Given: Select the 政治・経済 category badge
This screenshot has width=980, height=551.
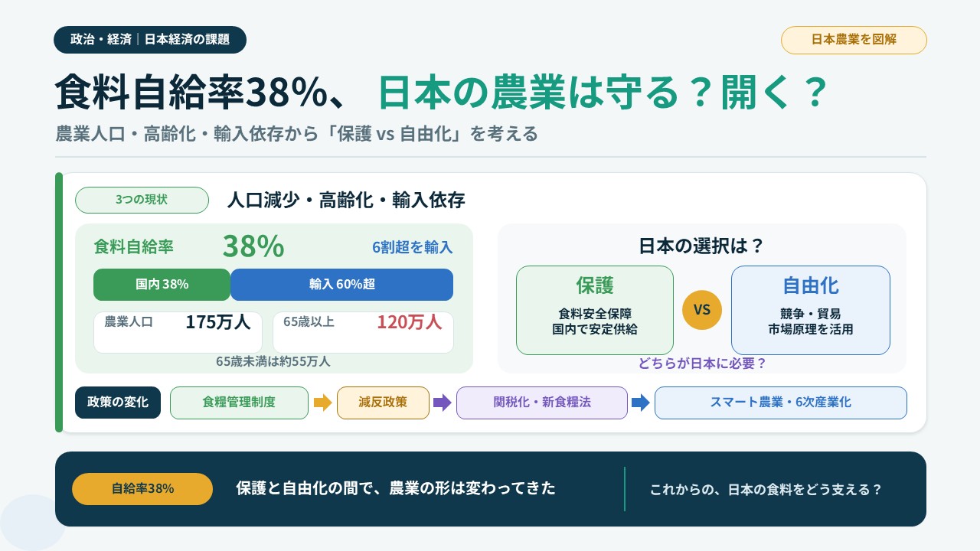Looking at the screenshot, I should [150, 40].
